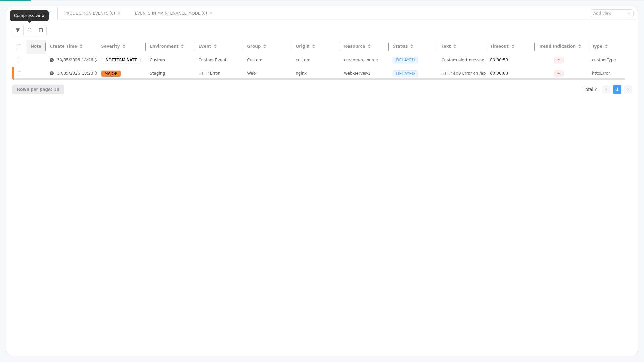This screenshot has height=362, width=644.
Task: Sort by Type column arrows
Action: (606, 46)
